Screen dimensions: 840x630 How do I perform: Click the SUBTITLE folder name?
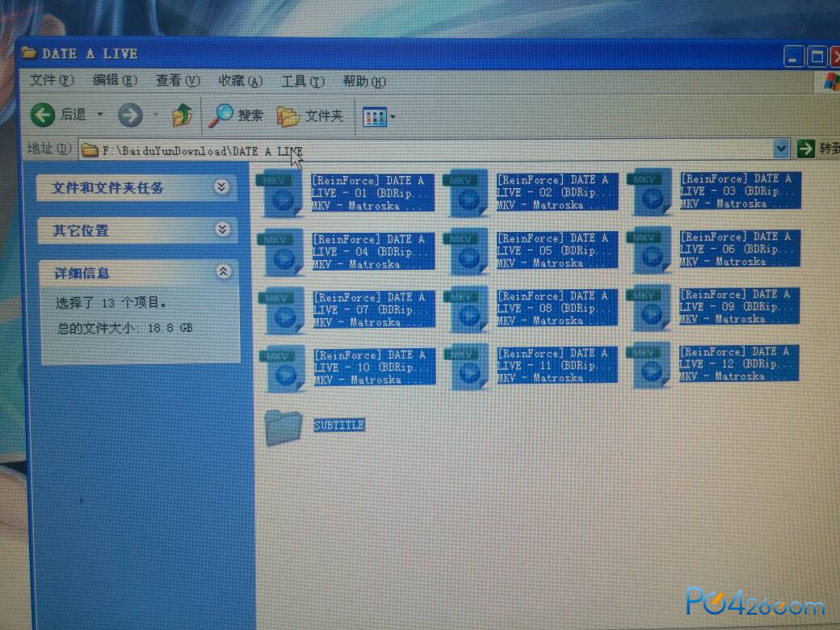tap(340, 426)
